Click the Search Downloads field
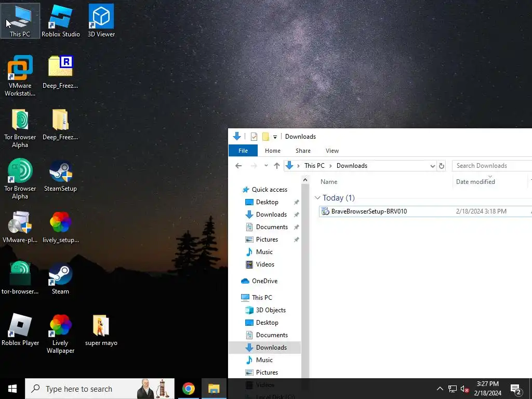The image size is (532, 399). pos(492,166)
